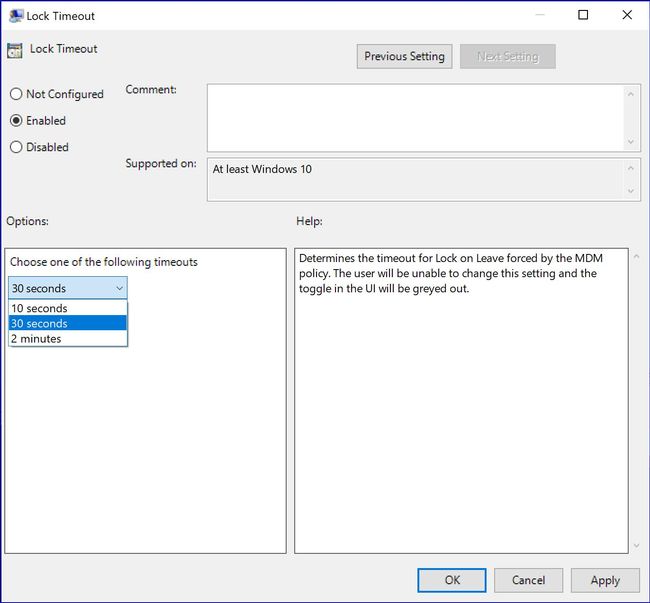Image resolution: width=650 pixels, height=603 pixels.
Task: Click up arrow in Supported on box
Action: point(631,168)
